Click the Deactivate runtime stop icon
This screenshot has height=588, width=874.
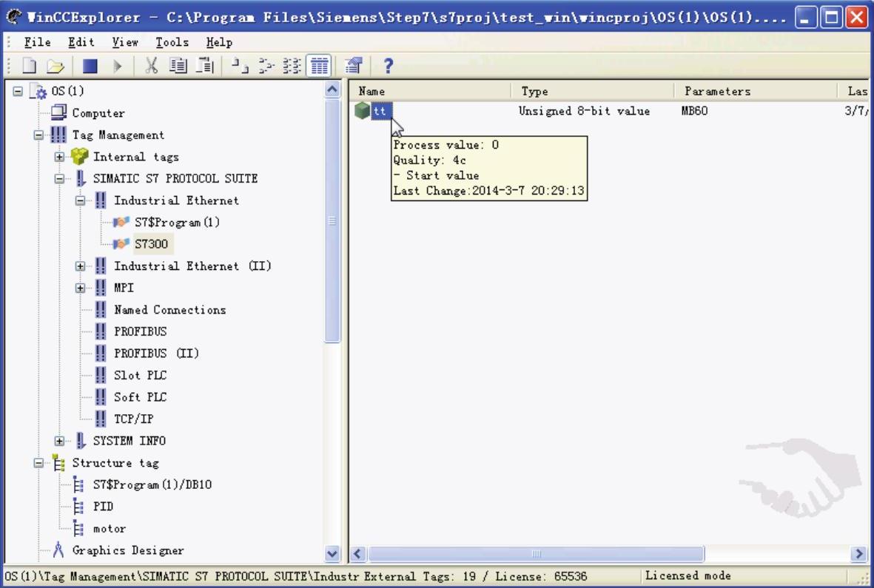point(90,67)
